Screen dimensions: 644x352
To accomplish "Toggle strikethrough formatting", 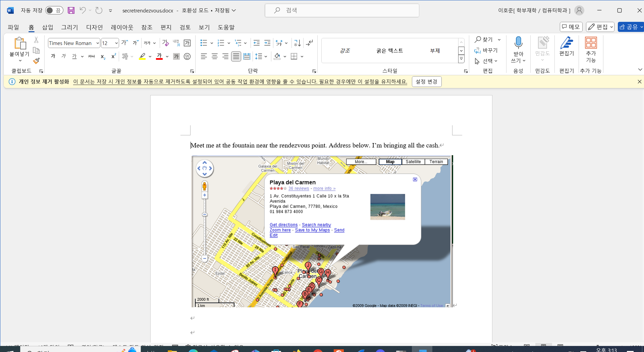I will tap(92, 56).
